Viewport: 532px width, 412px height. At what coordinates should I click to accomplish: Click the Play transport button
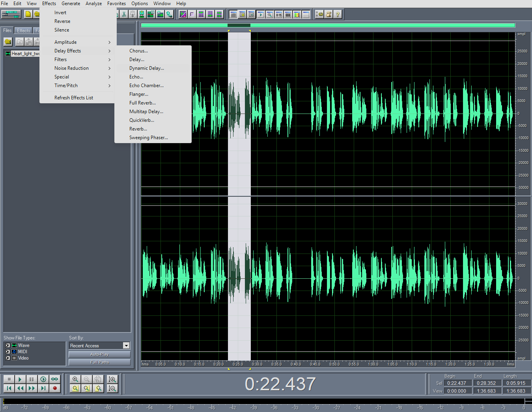coord(20,379)
